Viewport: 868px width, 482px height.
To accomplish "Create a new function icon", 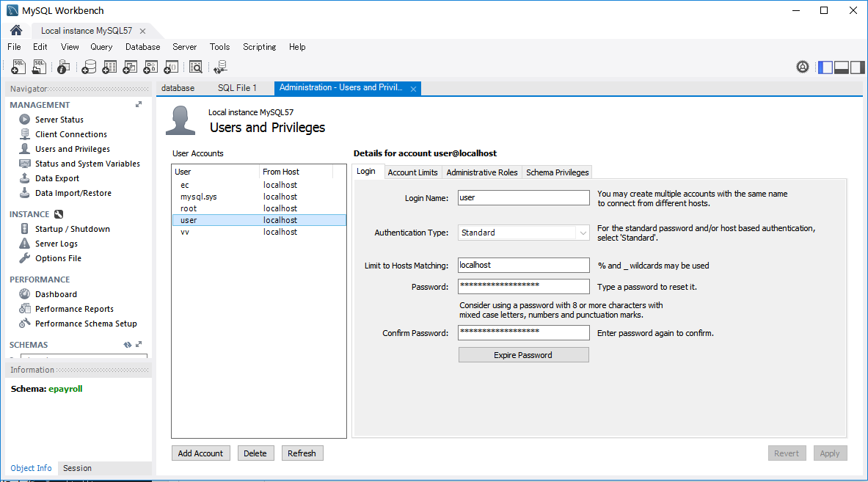I will pos(172,67).
